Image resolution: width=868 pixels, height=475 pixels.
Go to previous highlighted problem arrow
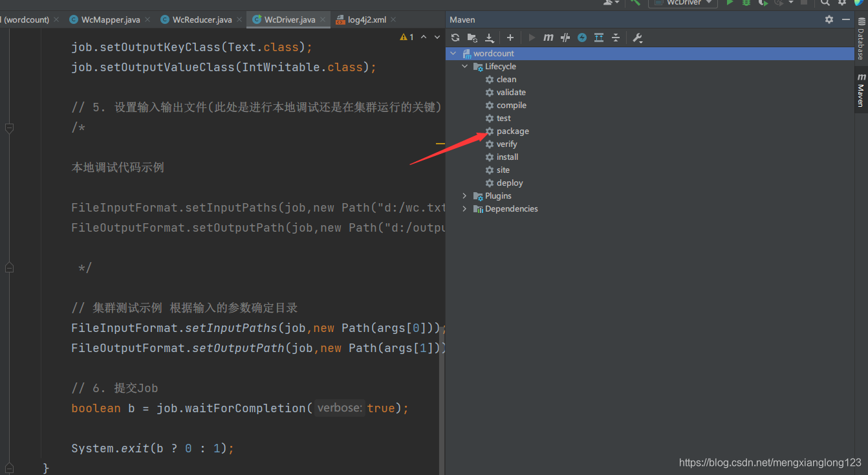pyautogui.click(x=424, y=38)
